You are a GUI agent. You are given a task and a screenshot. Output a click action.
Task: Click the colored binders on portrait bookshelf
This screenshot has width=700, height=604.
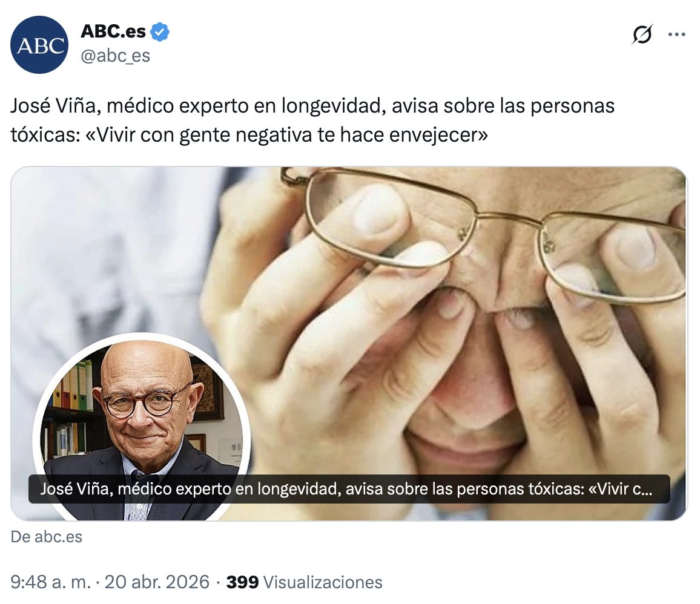pyautogui.click(x=74, y=386)
